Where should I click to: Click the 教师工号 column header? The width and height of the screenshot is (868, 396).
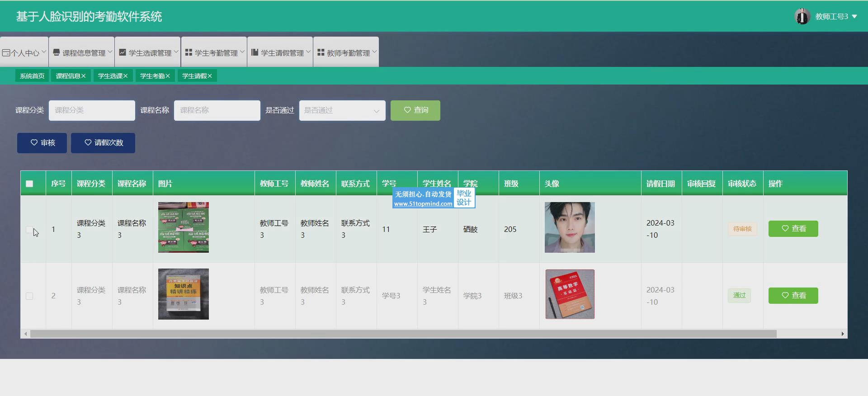coord(274,184)
